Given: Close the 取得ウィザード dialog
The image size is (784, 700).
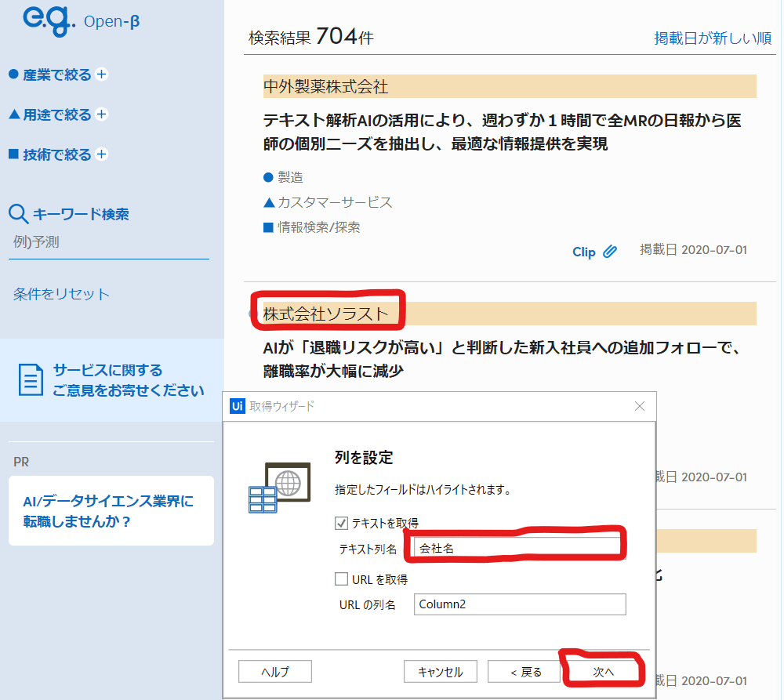Looking at the screenshot, I should tap(640, 406).
